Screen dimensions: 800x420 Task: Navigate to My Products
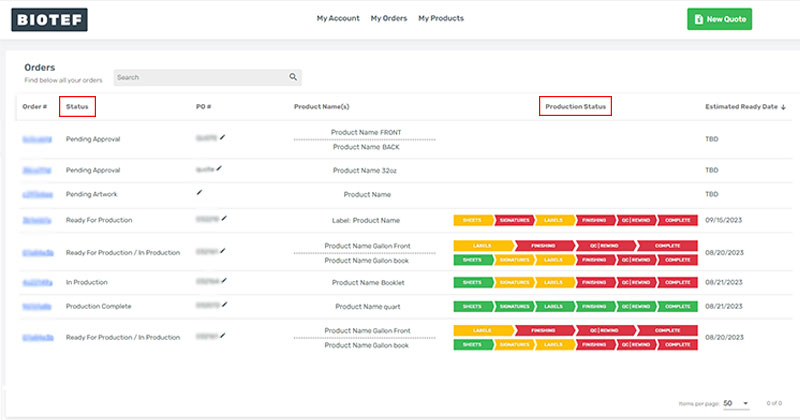tap(442, 18)
